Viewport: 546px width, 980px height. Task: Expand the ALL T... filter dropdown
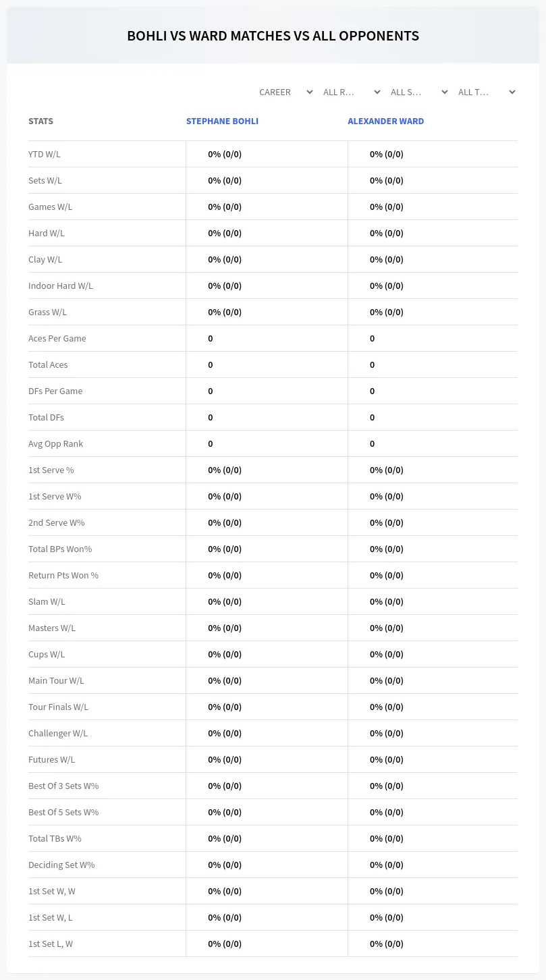pos(486,92)
